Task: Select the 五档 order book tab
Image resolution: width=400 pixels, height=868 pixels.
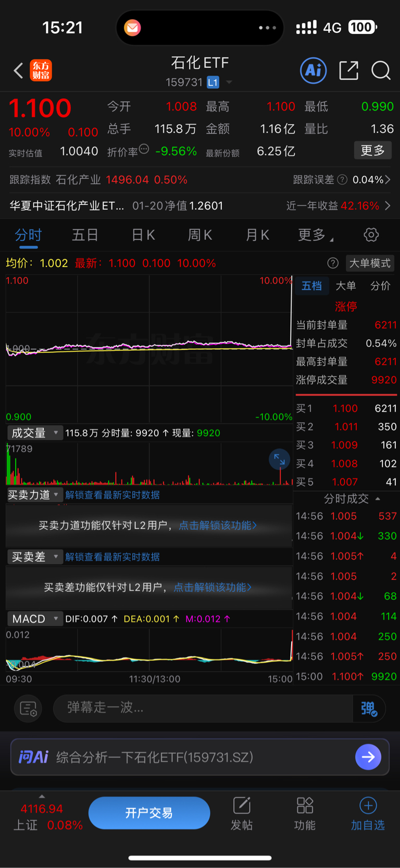Action: click(x=311, y=286)
